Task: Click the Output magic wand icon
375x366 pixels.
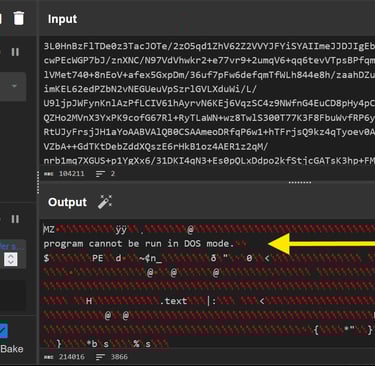Action: coord(105,202)
